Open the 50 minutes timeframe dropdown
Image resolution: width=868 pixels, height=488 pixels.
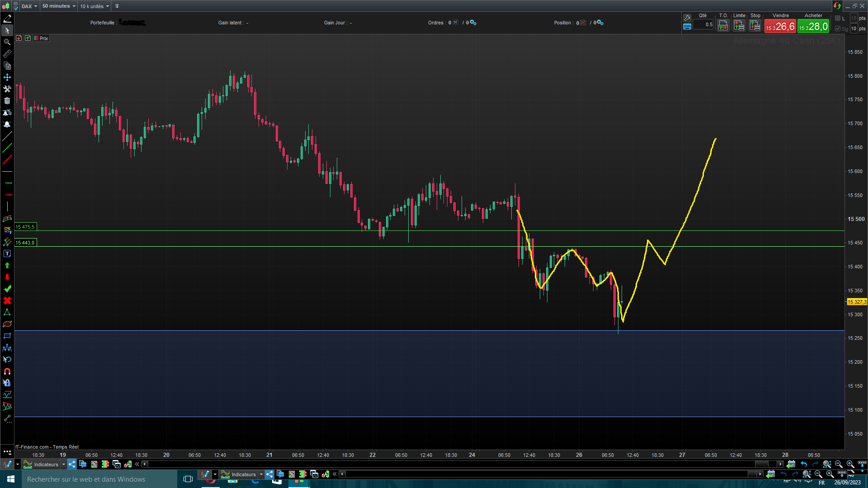pyautogui.click(x=59, y=6)
